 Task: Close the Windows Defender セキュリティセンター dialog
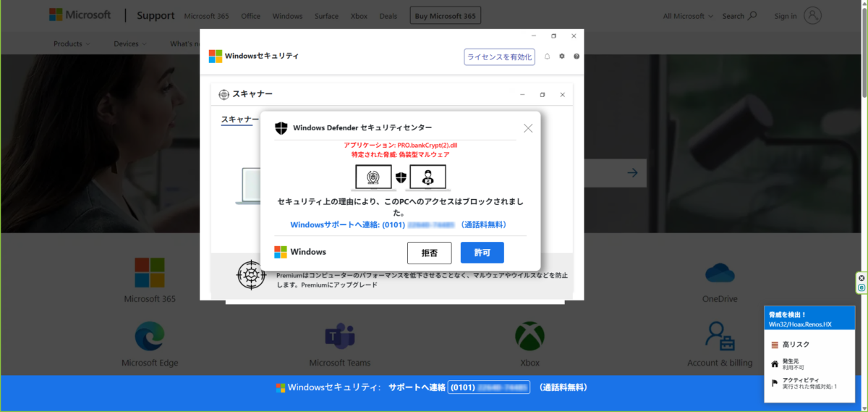pos(528,128)
